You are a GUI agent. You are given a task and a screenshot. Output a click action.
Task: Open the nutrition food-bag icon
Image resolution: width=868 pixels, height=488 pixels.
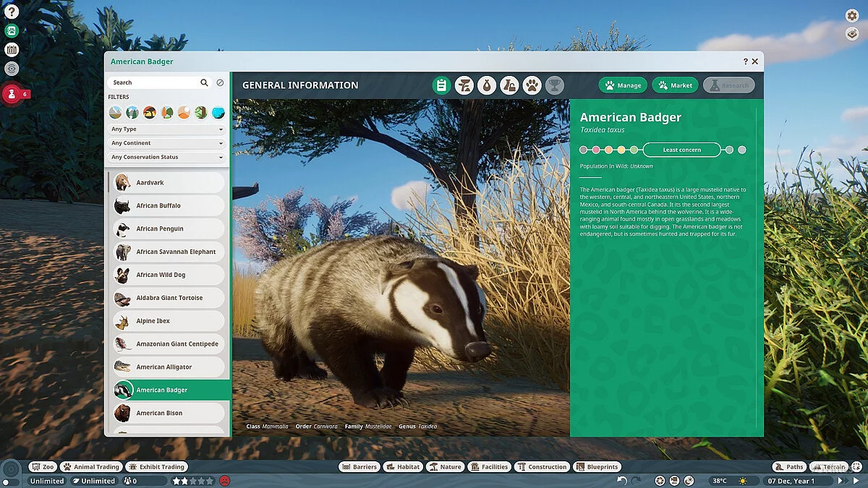[486, 85]
